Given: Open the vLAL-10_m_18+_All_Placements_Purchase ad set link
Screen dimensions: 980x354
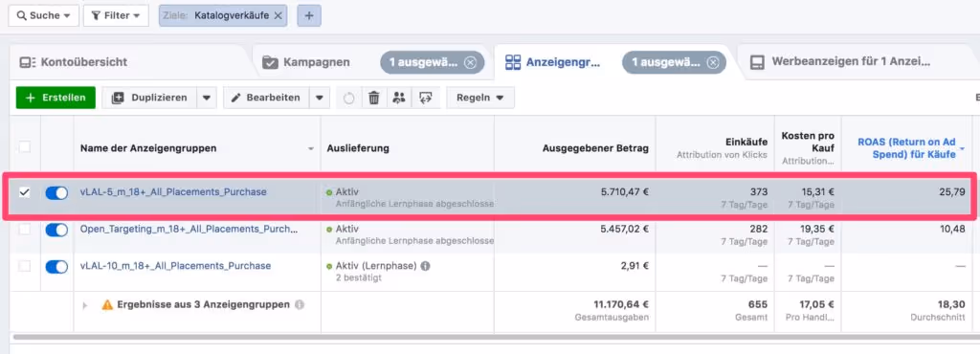Looking at the screenshot, I should tap(176, 266).
